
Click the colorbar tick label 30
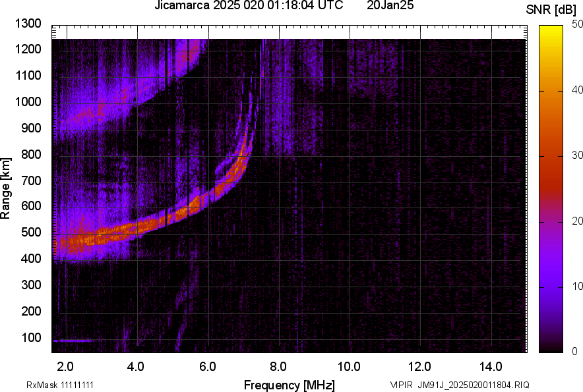576,155
